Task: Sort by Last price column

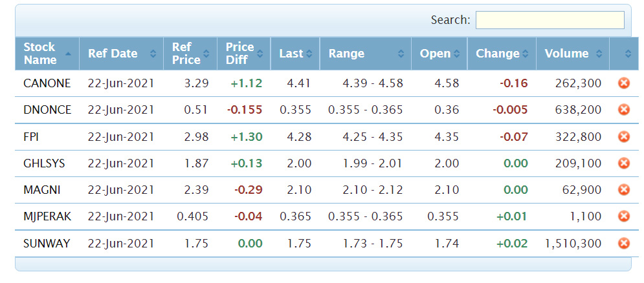Action: [x=295, y=54]
